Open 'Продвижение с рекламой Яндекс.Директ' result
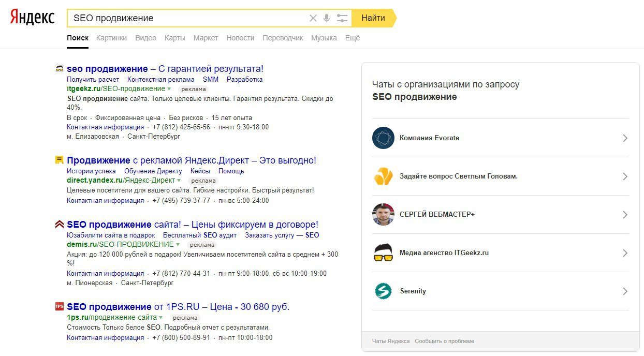Screen dimensions: 644x356 click(191, 160)
